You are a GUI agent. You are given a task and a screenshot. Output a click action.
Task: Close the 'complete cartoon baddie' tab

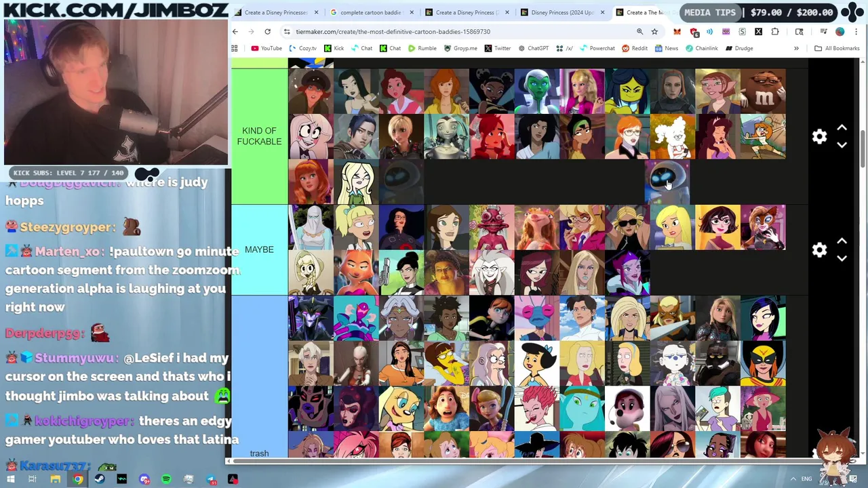point(411,12)
